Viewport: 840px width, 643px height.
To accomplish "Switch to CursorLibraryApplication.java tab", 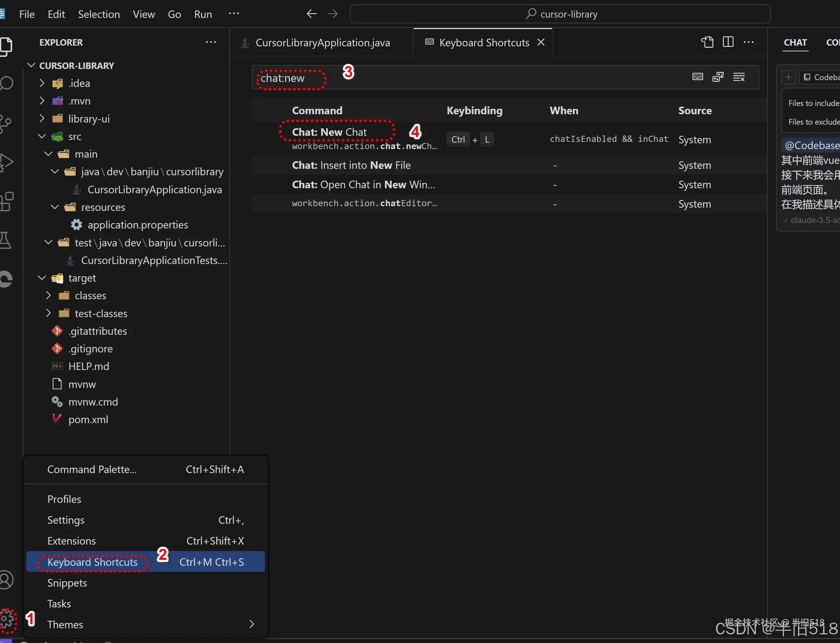I will pos(322,42).
